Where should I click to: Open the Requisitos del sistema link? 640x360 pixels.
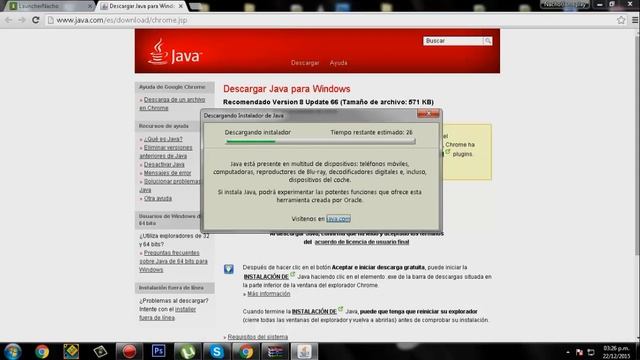pyautogui.click(x=258, y=337)
